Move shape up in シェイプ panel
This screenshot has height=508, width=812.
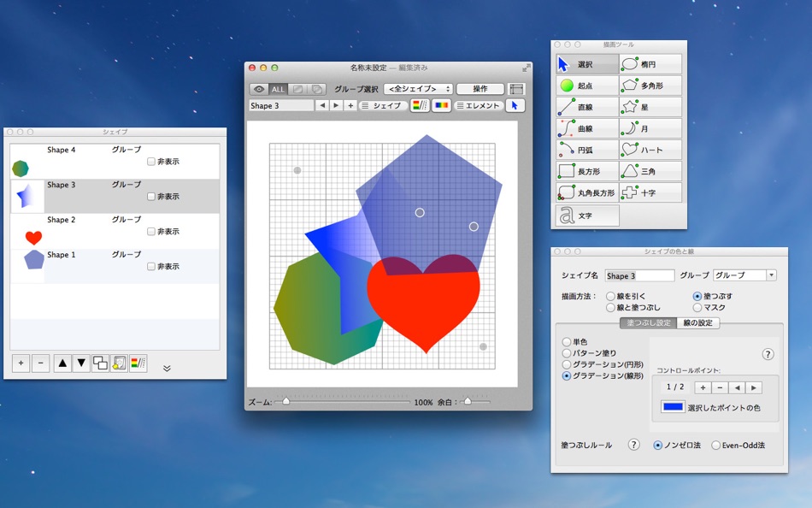62,363
